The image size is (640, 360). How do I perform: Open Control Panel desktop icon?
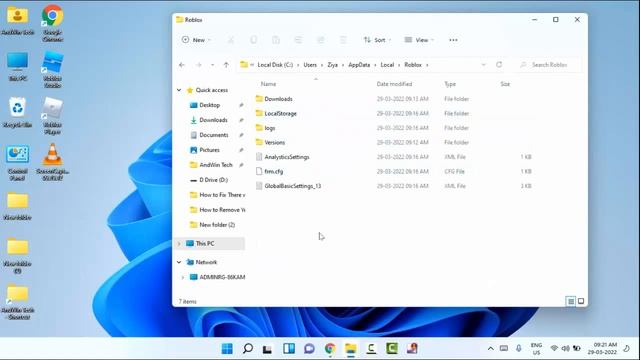point(17,162)
